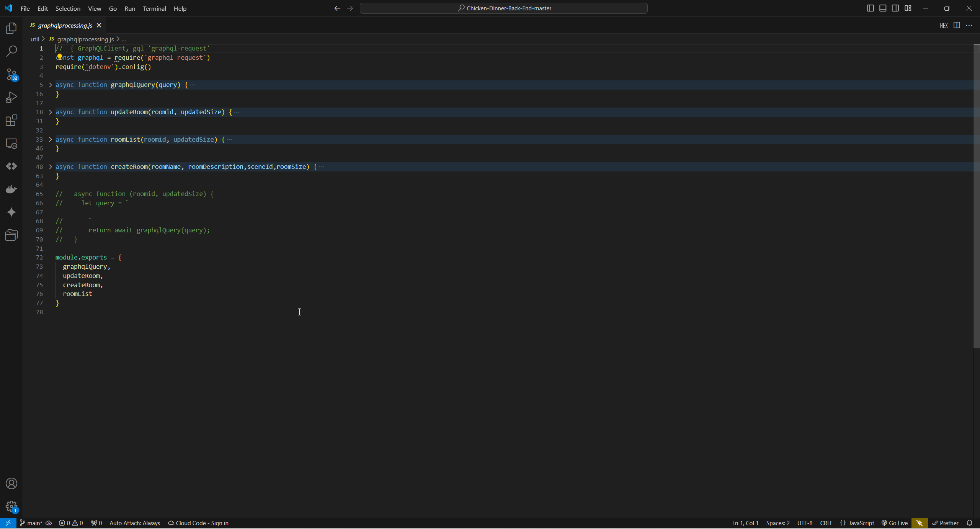980x529 pixels.
Task: Open the Docker view icon
Action: point(11,189)
